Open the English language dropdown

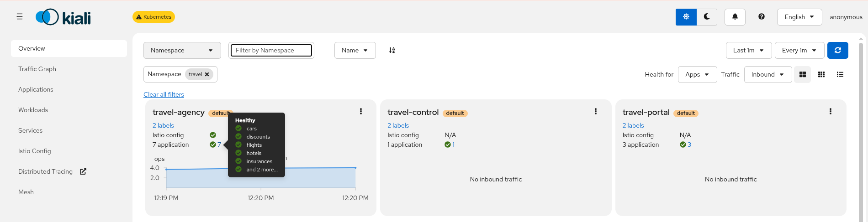(799, 17)
